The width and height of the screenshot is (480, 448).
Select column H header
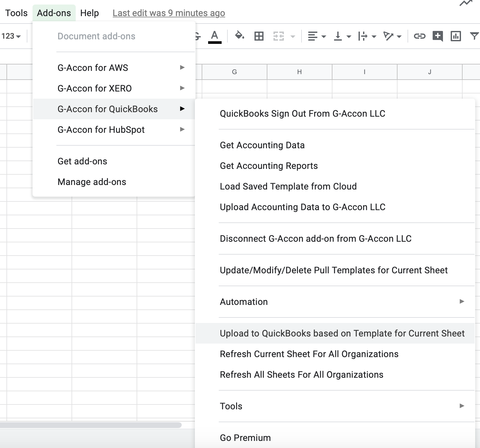click(300, 72)
